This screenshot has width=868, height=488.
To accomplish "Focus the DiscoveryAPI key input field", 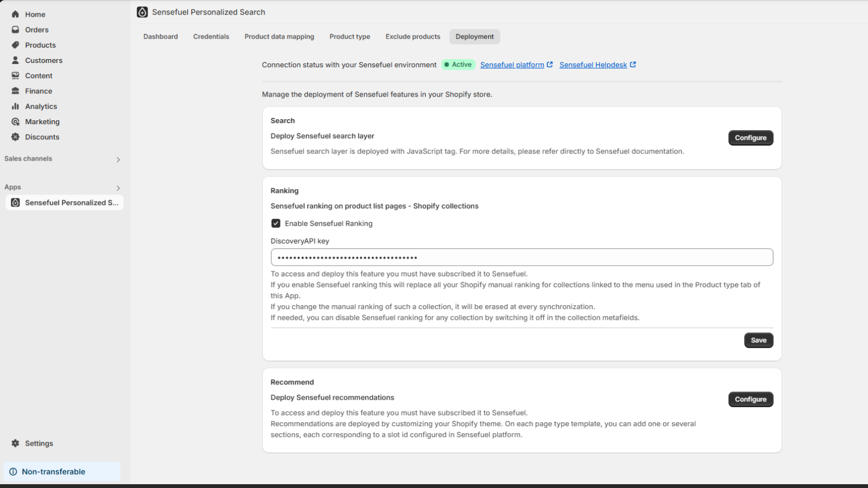I will pos(522,257).
